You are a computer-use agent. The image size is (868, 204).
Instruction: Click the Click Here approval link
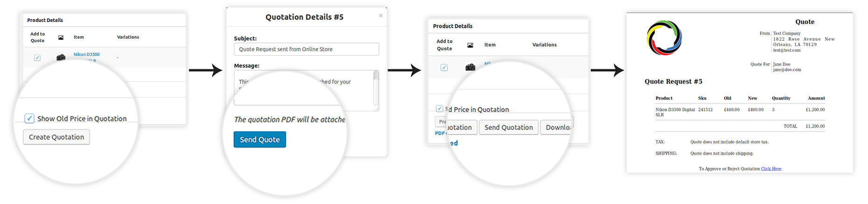(x=771, y=169)
